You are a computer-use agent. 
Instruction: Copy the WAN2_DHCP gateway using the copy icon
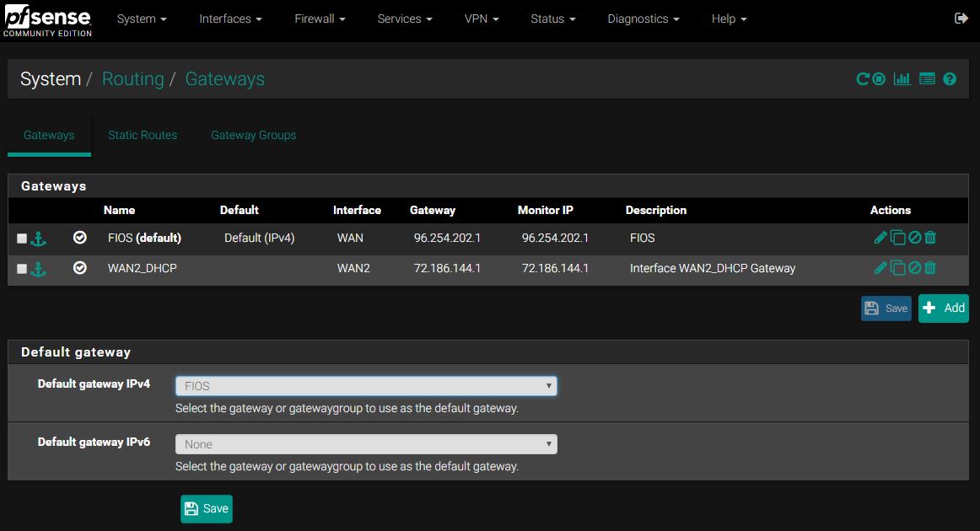click(897, 268)
